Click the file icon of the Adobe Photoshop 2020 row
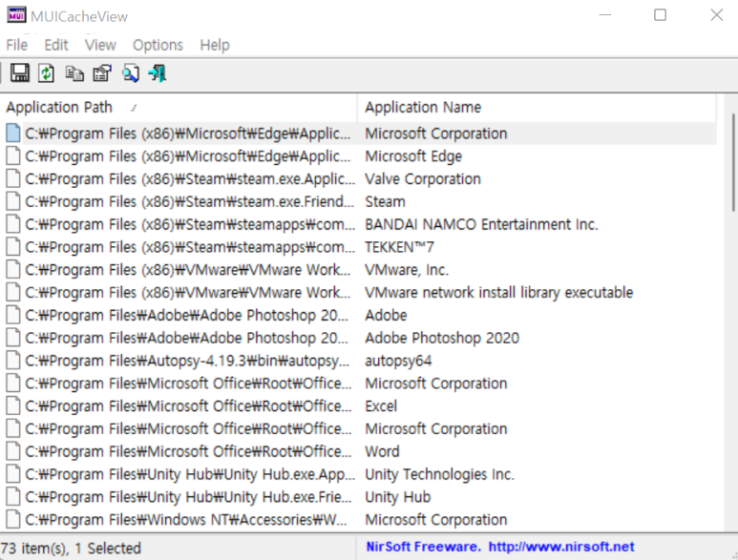This screenshot has height=560, width=738. coord(13,338)
